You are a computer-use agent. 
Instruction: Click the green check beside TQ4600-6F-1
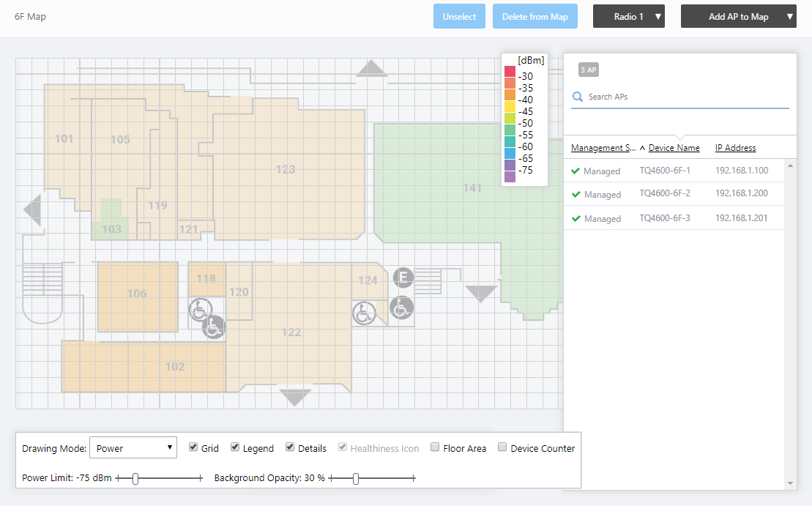point(576,171)
